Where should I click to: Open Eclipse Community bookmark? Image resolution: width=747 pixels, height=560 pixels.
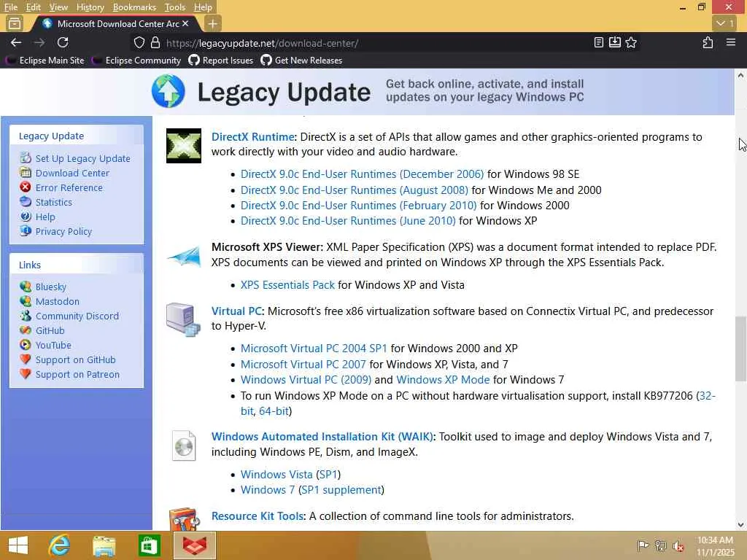(137, 61)
